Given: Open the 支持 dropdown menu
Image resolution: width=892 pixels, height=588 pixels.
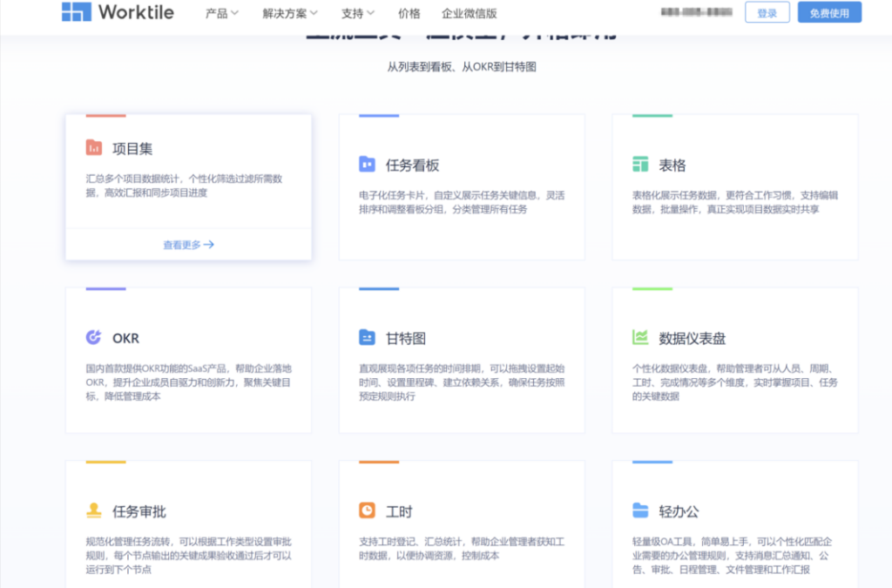Looking at the screenshot, I should pos(354,13).
